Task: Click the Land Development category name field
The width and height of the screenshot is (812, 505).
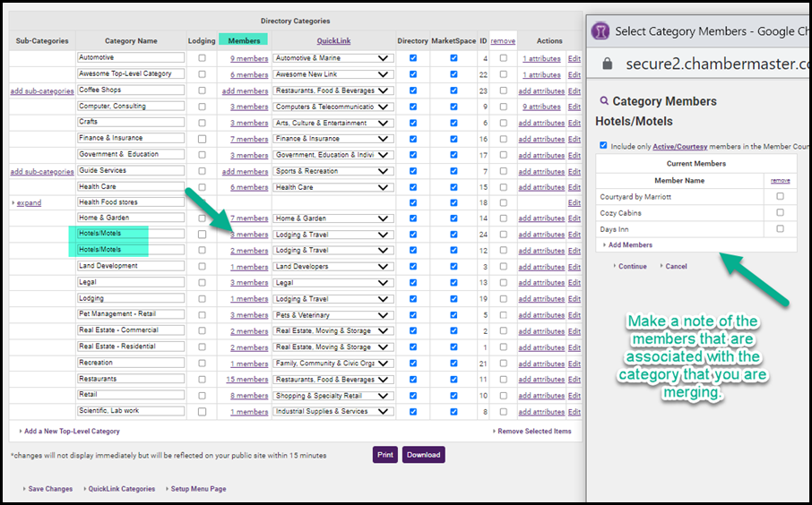Action: [131, 266]
